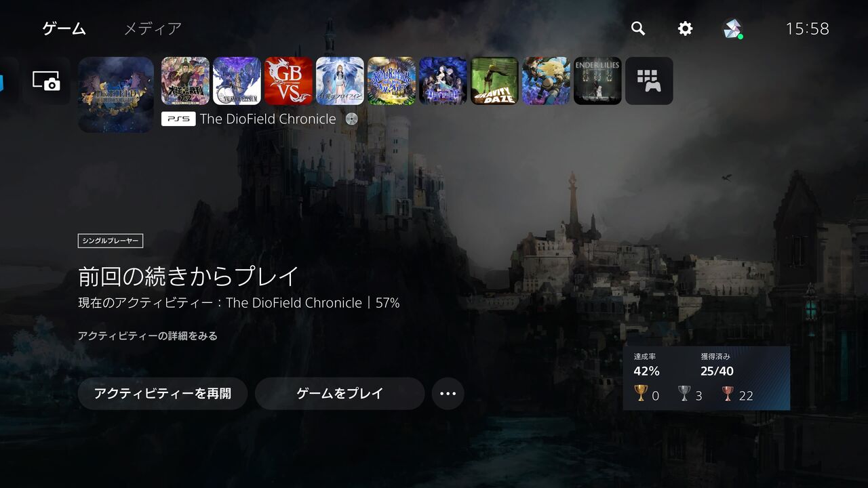Open アクティビティーの詳細をみる link
Screen dimensions: 868x488
[x=148, y=335]
